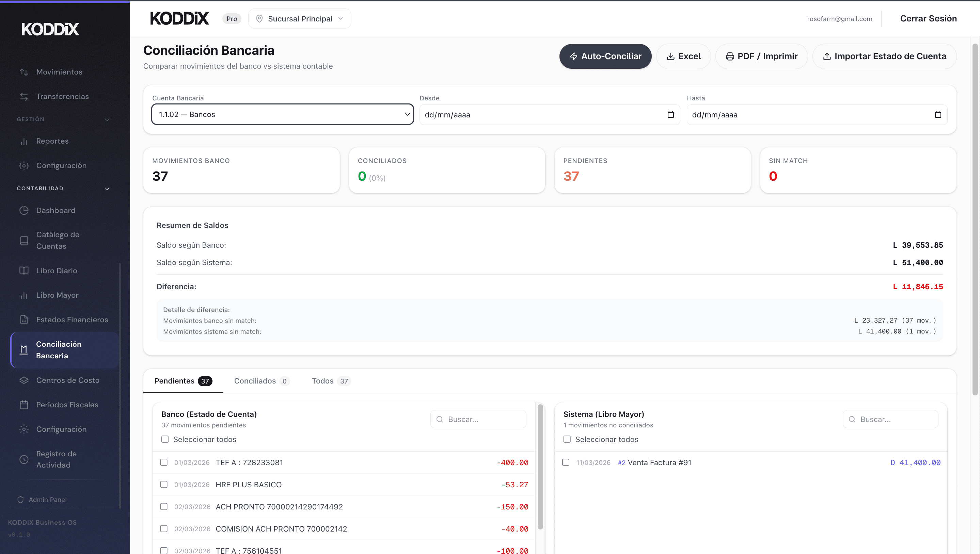Open the Desde date picker calendar icon
The width and height of the screenshot is (980, 554).
670,115
